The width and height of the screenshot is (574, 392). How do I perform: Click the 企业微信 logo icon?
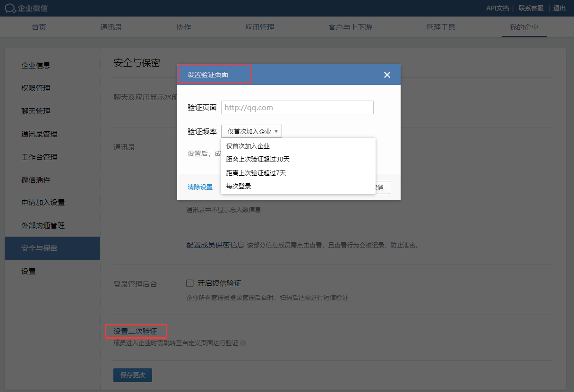point(10,8)
